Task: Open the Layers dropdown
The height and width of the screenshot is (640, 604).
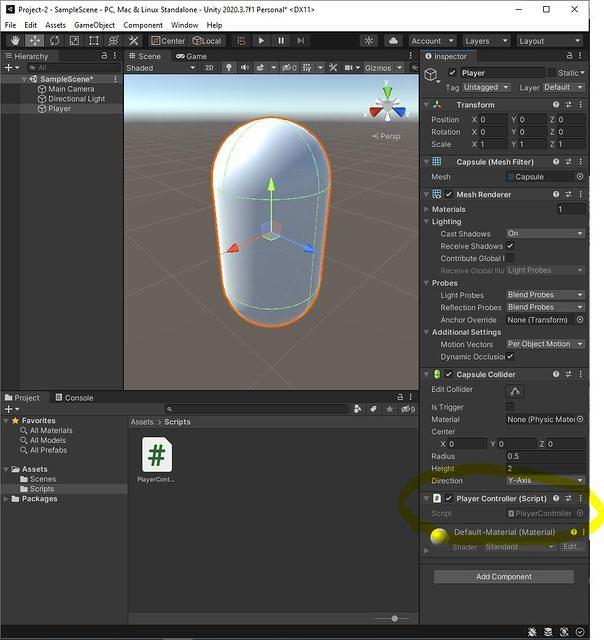Action: (x=486, y=41)
